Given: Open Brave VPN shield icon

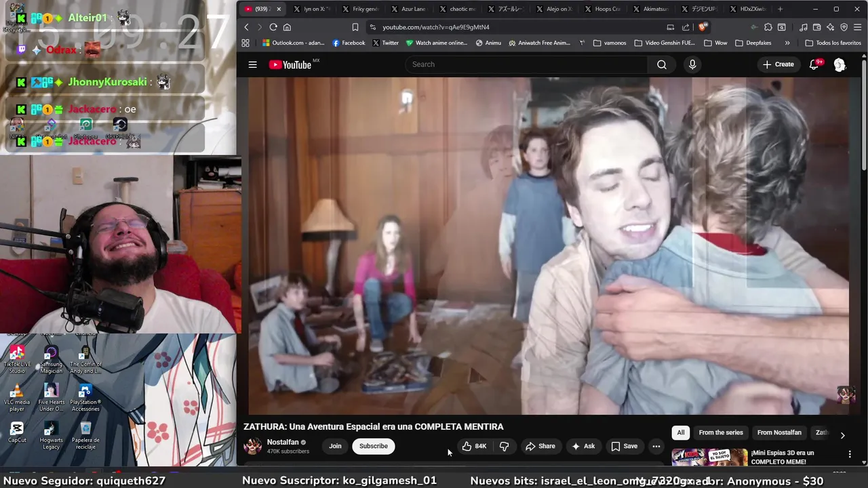Looking at the screenshot, I should [844, 27].
